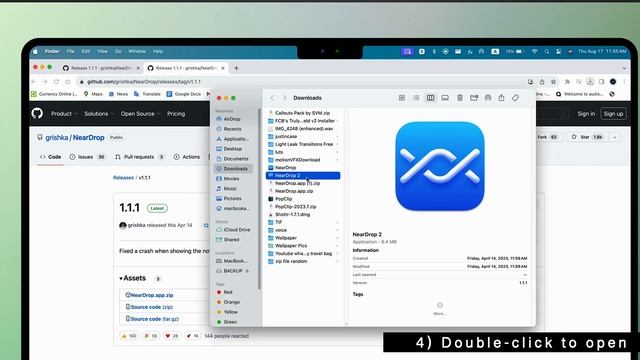
Task: Click the Sign up button
Action: [613, 114]
